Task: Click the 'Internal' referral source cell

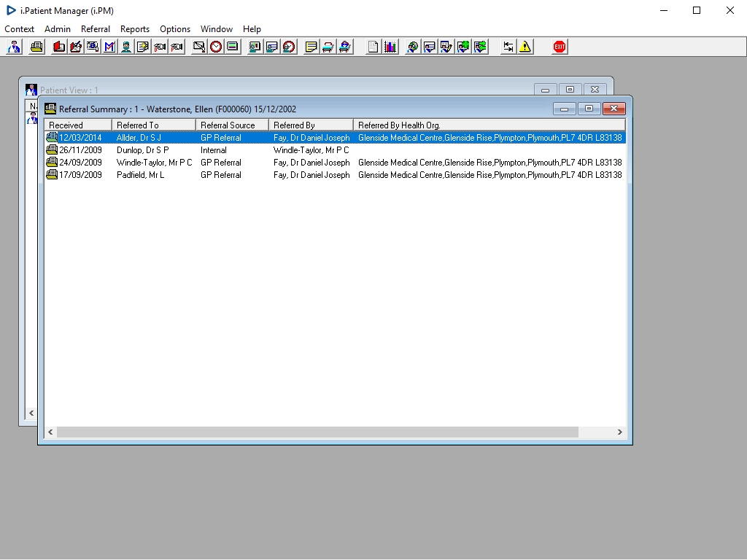Action: coord(214,150)
